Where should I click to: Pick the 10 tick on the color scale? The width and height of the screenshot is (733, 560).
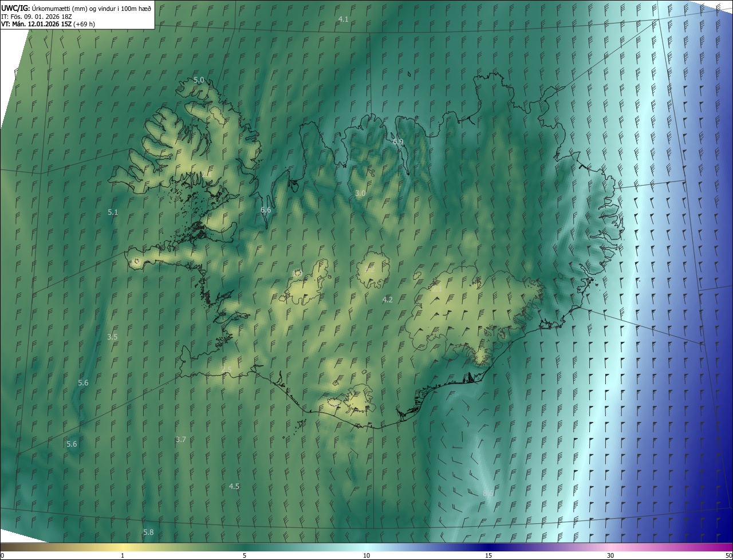click(x=366, y=555)
